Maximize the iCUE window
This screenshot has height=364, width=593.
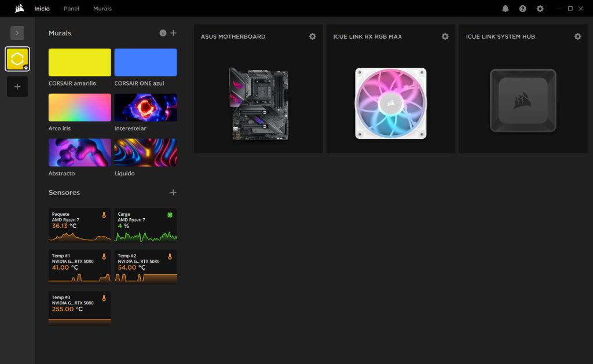point(570,9)
